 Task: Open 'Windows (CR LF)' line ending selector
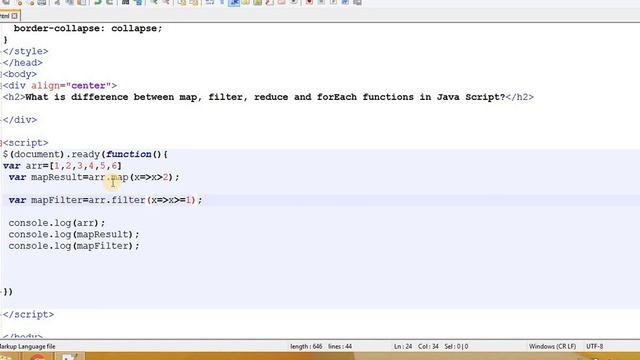(x=552, y=347)
